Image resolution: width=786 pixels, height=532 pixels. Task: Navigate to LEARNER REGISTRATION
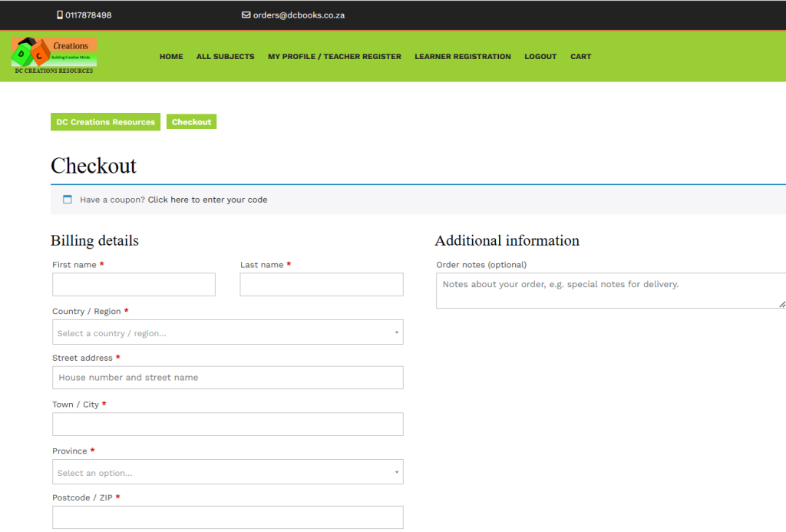click(462, 56)
